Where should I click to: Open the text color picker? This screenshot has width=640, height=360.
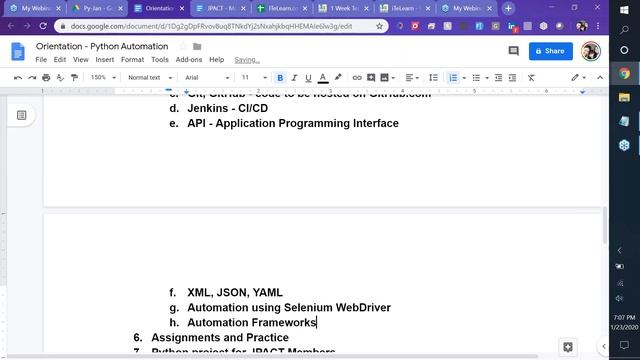[x=323, y=78]
